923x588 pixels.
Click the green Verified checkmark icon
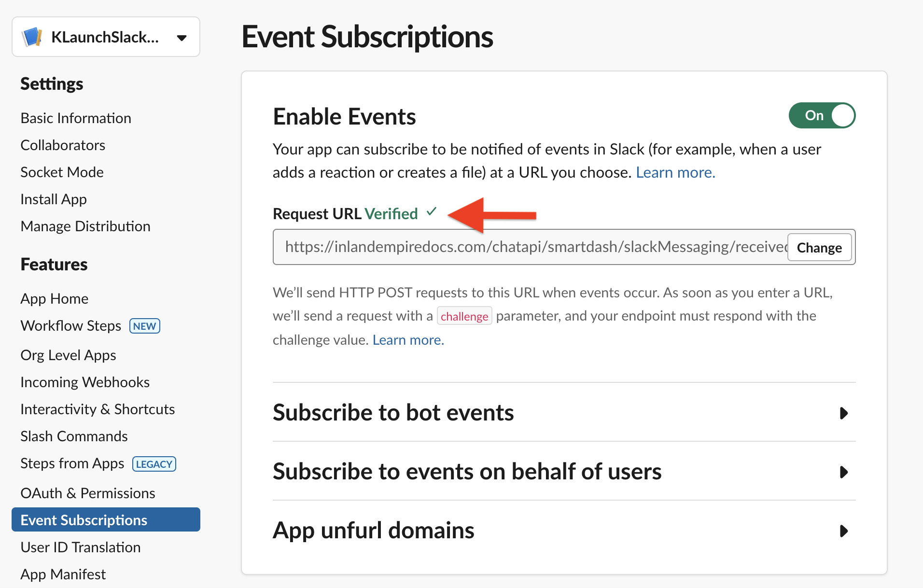432,212
